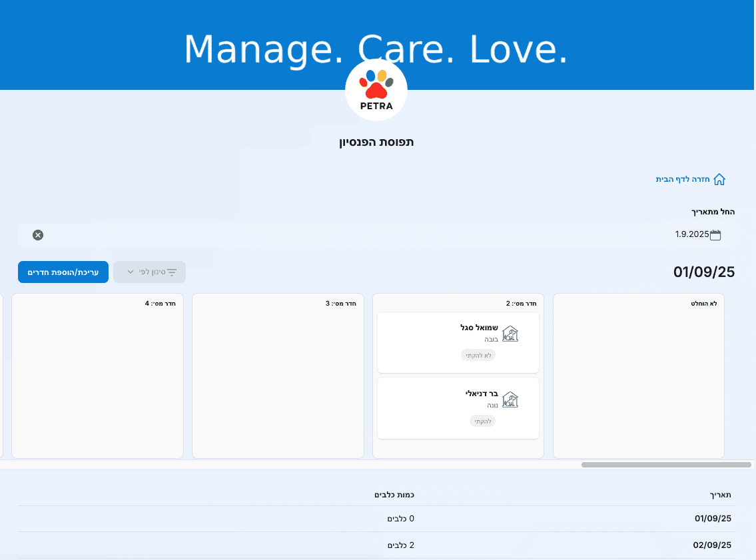
Task: Click the chevron arrow in סינון לפי
Action: 130,272
